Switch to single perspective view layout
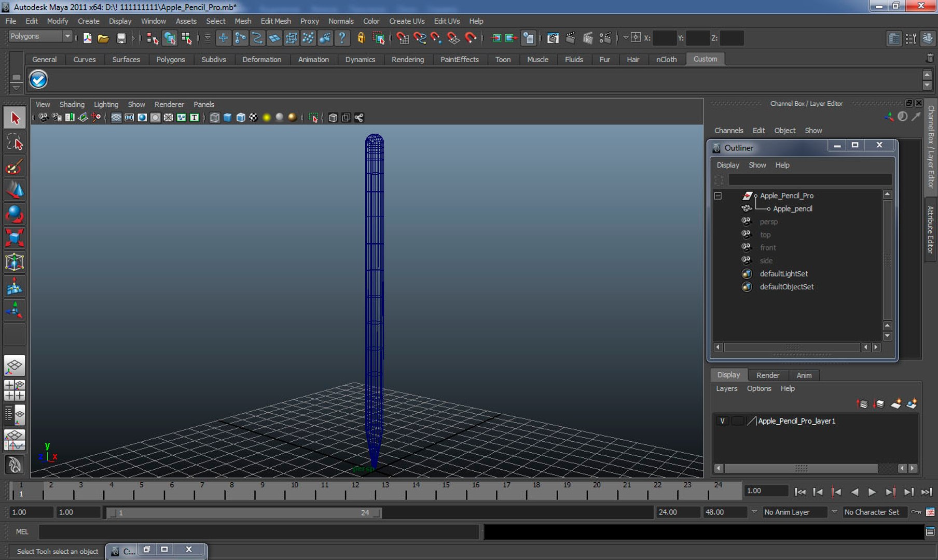Screen dimensions: 938x560 15,366
